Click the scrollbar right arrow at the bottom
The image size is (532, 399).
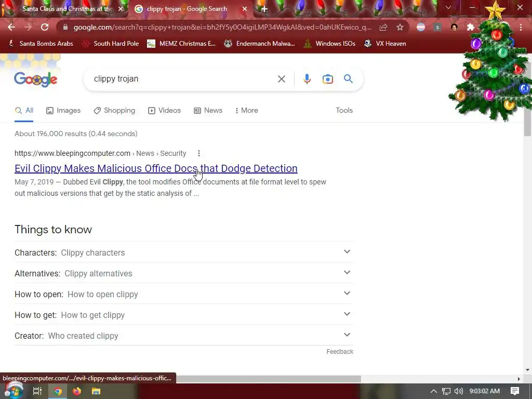(x=518, y=379)
